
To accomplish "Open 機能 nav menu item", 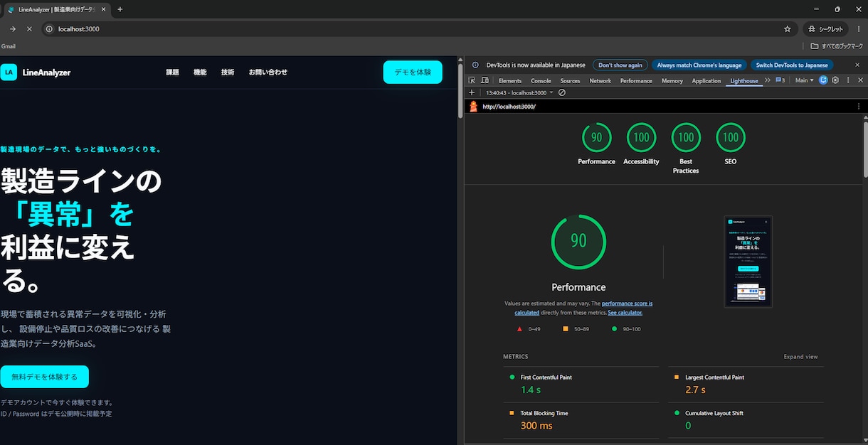I will 200,72.
